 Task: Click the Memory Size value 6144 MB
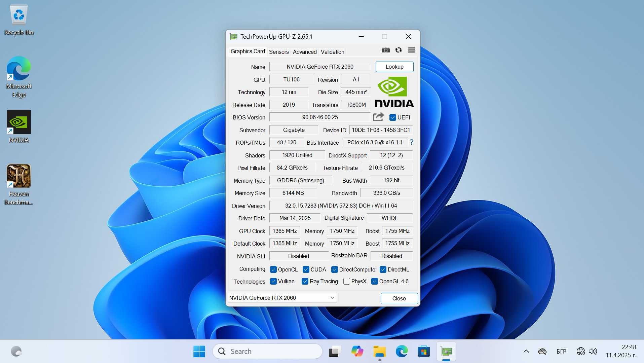[293, 193]
